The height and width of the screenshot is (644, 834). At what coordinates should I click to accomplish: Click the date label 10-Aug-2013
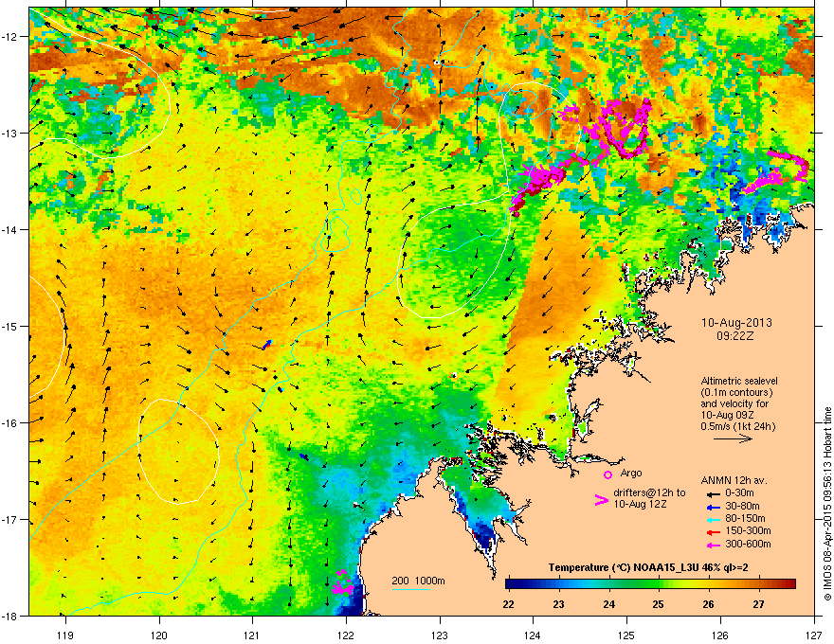tap(736, 323)
